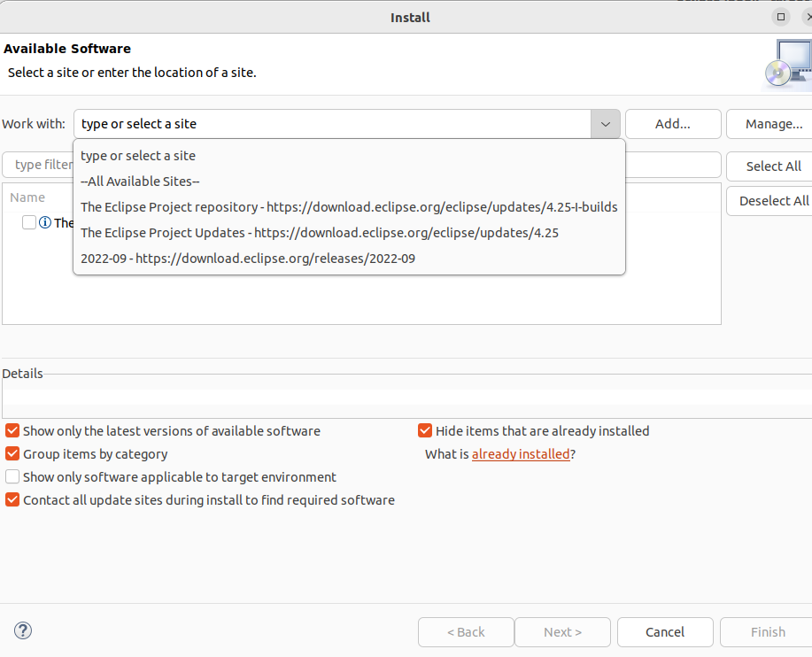The image size is (812, 657).
Task: Click the help question mark icon
Action: tap(22, 630)
